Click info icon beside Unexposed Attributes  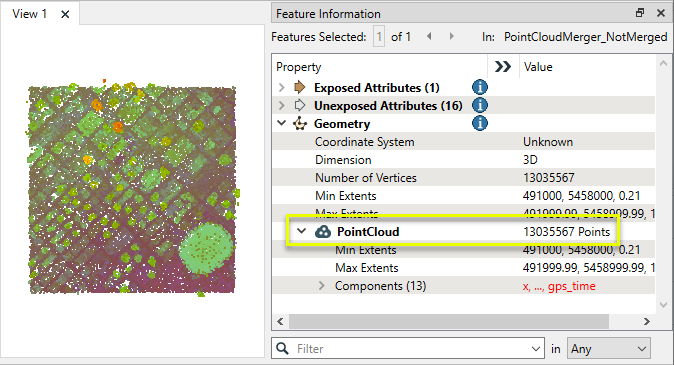point(480,105)
